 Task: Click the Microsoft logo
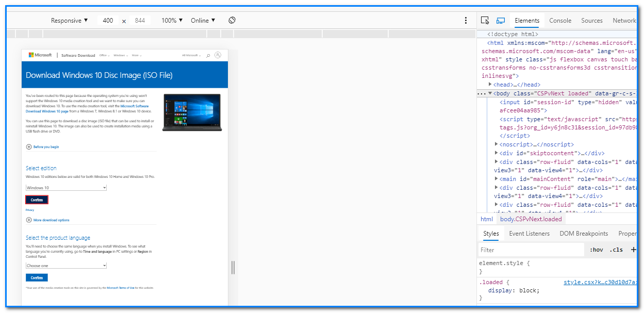click(x=40, y=55)
